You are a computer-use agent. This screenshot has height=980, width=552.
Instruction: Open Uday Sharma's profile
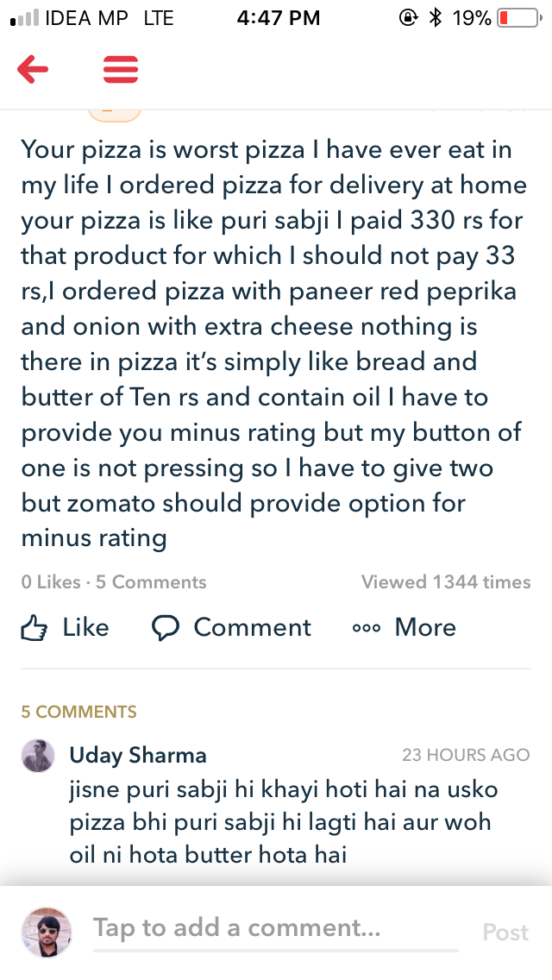[137, 754]
